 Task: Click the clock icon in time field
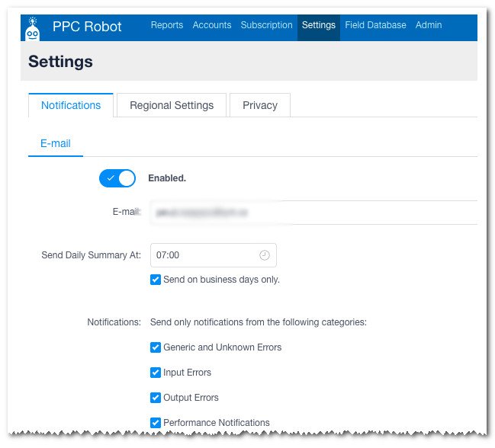point(264,255)
